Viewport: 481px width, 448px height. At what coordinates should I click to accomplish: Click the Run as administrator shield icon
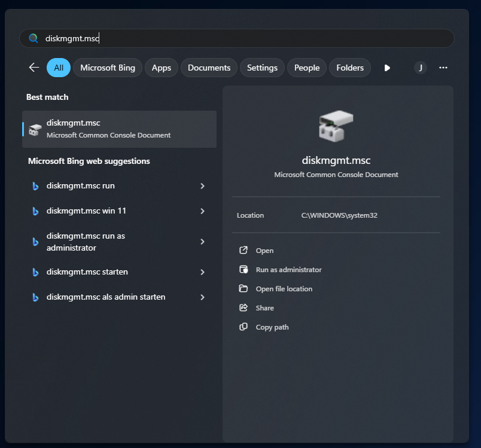(x=243, y=269)
